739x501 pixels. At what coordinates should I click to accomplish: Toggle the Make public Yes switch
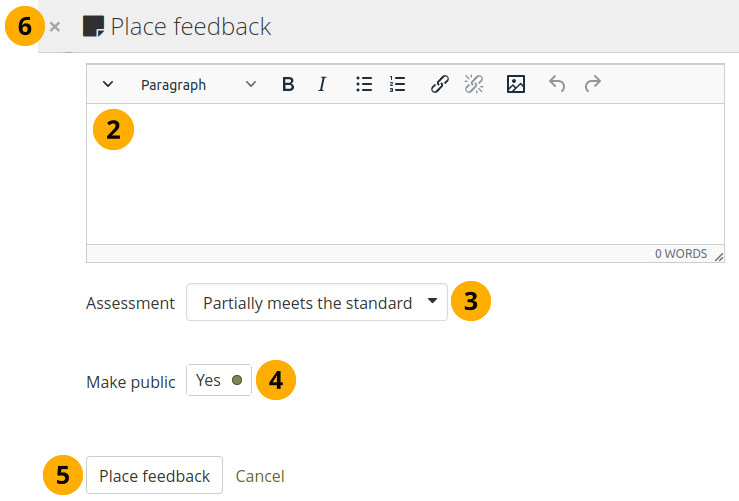(x=218, y=380)
